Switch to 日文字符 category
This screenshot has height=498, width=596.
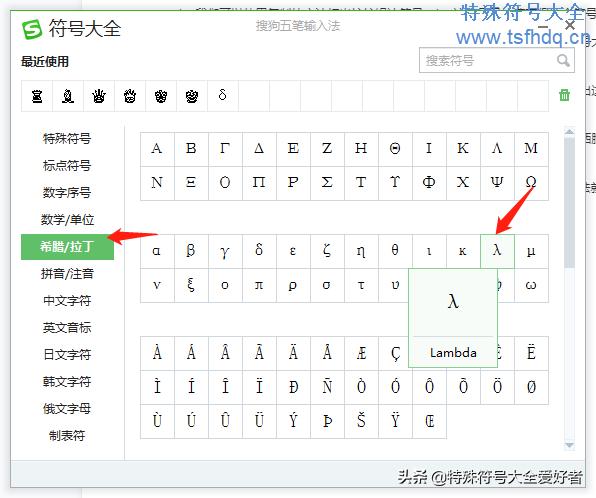click(x=67, y=355)
